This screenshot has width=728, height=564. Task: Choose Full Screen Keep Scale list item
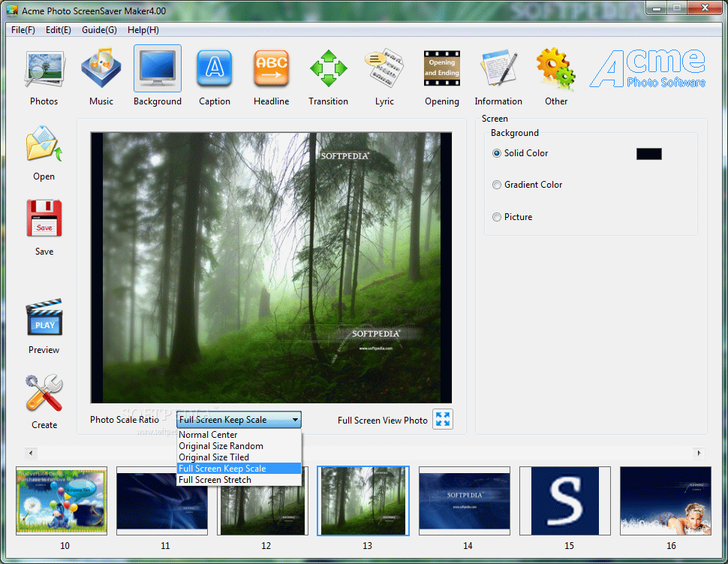click(239, 469)
